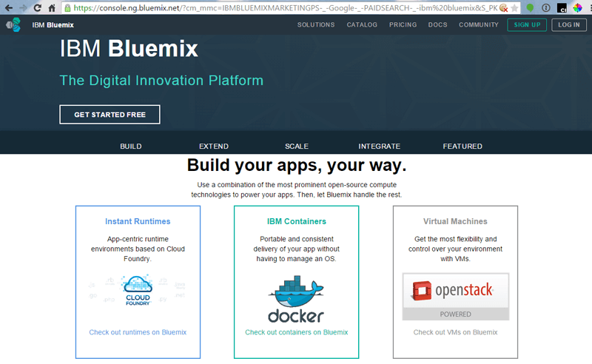The image size is (592, 364).
Task: Open the IBM Containers heading link
Action: [297, 221]
